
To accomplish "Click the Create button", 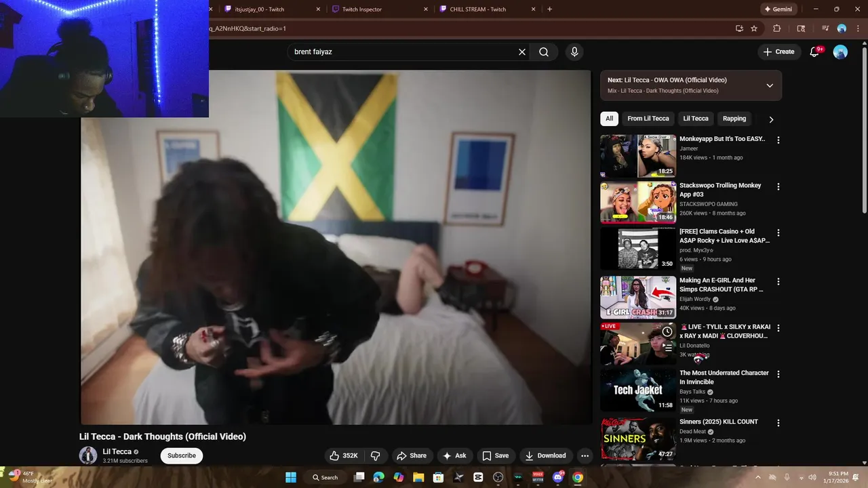I will (x=778, y=52).
